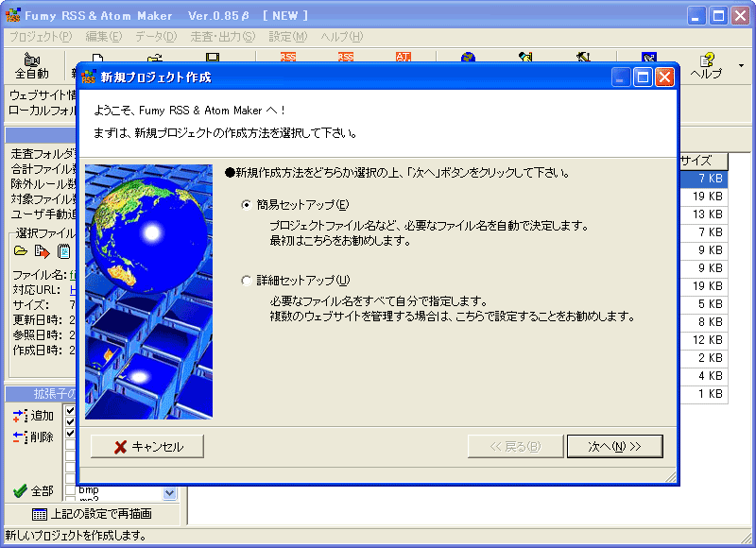This screenshot has height=548, width=756.
Task: Select the 12 KB size cell
Action: click(703, 340)
